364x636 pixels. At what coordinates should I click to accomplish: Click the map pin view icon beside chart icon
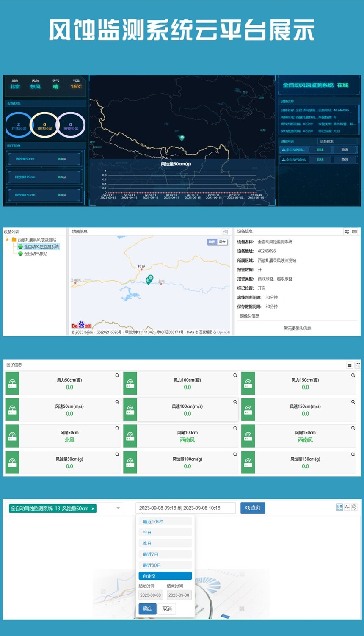pos(354,507)
